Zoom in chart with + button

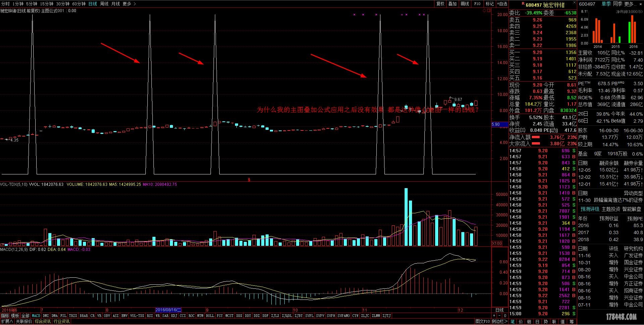click(x=494, y=316)
